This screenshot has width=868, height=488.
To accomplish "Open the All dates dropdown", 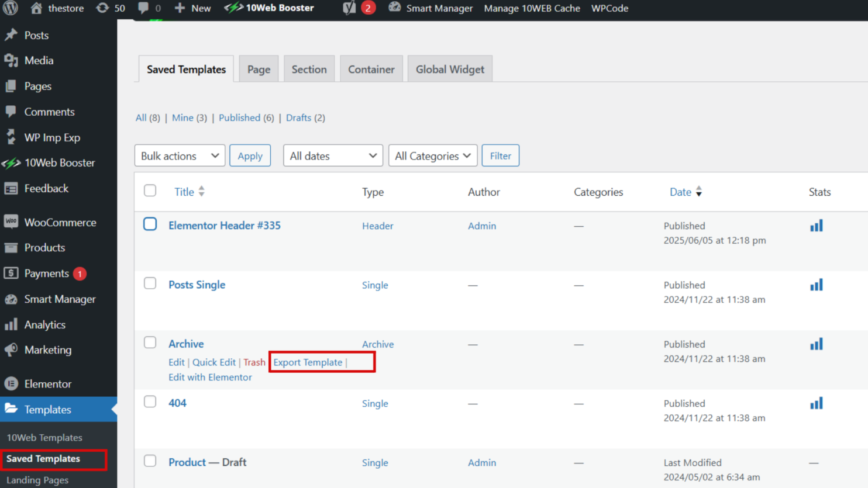I will click(x=332, y=155).
